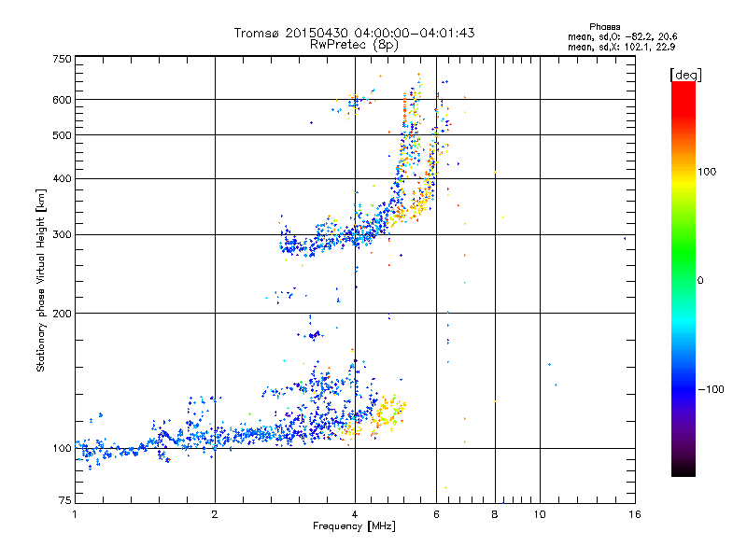747x560 pixels.
Task: Click the y-axis tick label "400"
Action: [62, 179]
